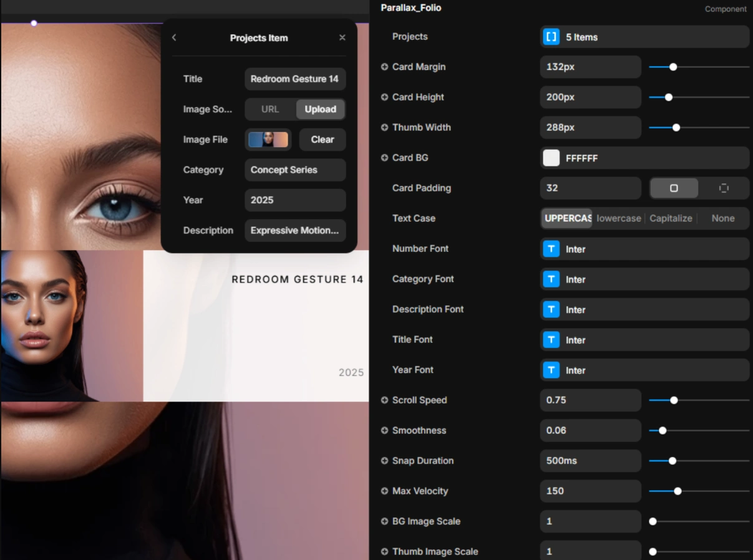Clear the uploaded Image File
Screen dimensions: 753x560
click(x=323, y=140)
